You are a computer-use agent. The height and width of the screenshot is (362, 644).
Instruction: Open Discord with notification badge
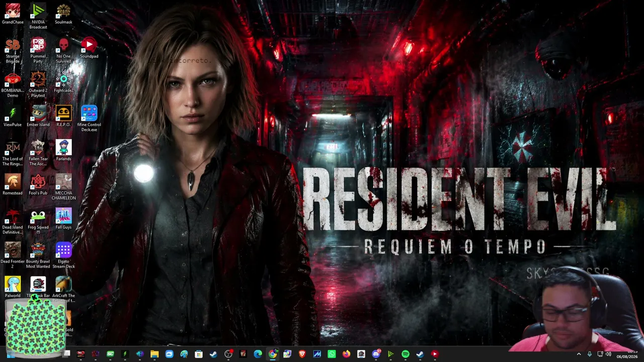tap(376, 354)
